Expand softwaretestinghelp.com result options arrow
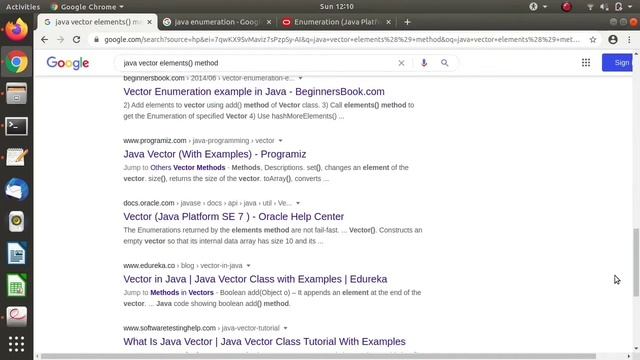The image size is (640, 360). [x=285, y=328]
